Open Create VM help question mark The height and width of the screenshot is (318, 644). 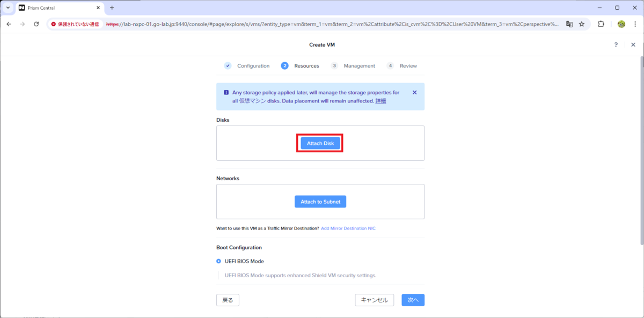pos(616,45)
